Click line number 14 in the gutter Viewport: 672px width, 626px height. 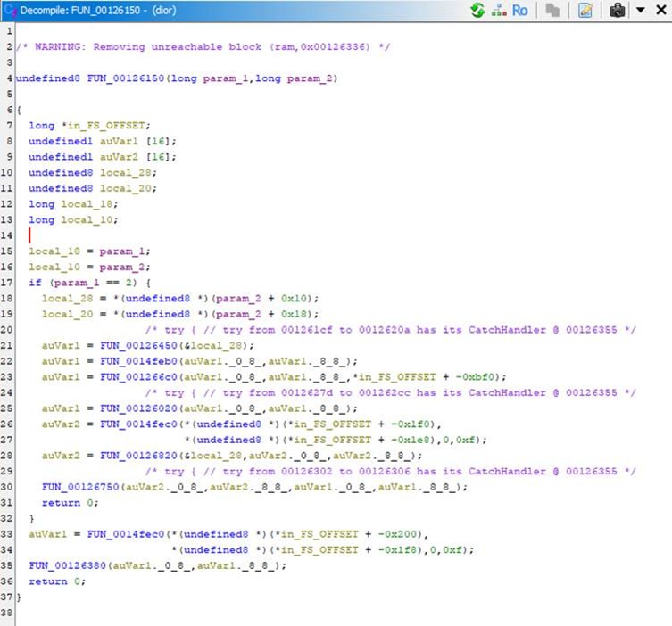[x=6, y=235]
